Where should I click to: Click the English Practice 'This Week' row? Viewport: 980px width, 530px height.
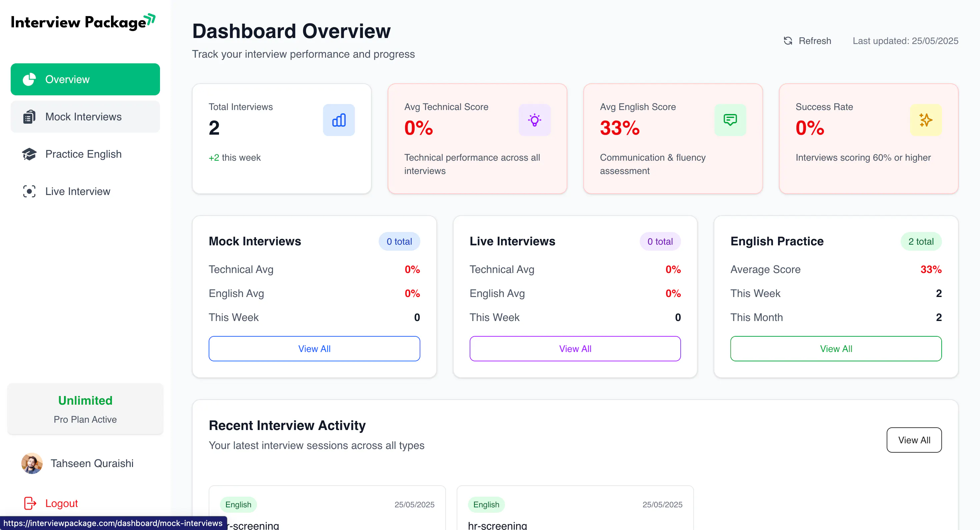(x=836, y=293)
